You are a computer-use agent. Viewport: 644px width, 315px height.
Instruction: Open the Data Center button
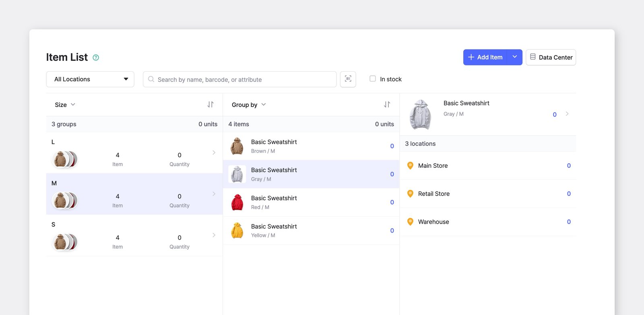click(551, 57)
